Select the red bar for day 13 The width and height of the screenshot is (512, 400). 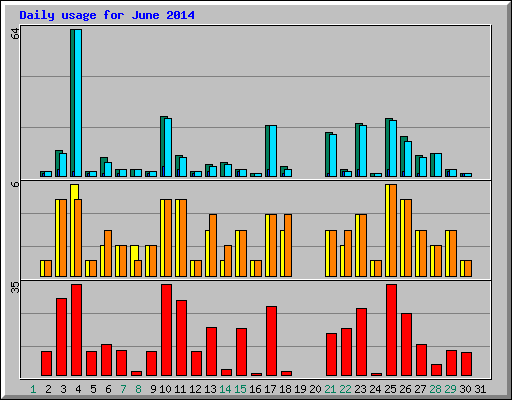[212, 351]
